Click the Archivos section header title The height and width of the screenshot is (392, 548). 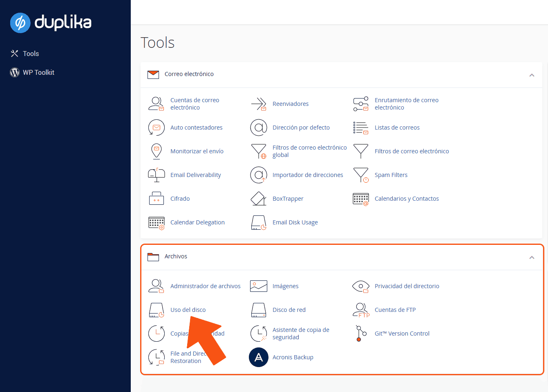176,256
